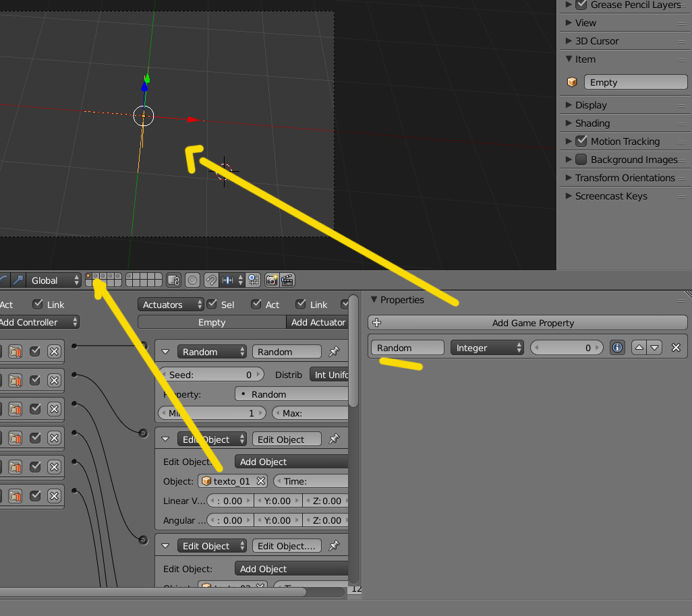Viewport: 692px width, 616px height.
Task: Delete the topmost controller with its X
Action: [x=54, y=351]
